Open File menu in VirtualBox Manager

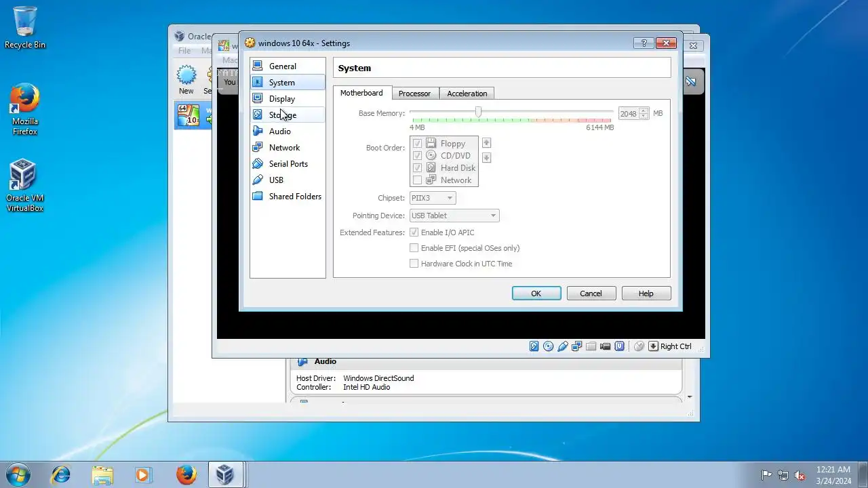pyautogui.click(x=184, y=51)
